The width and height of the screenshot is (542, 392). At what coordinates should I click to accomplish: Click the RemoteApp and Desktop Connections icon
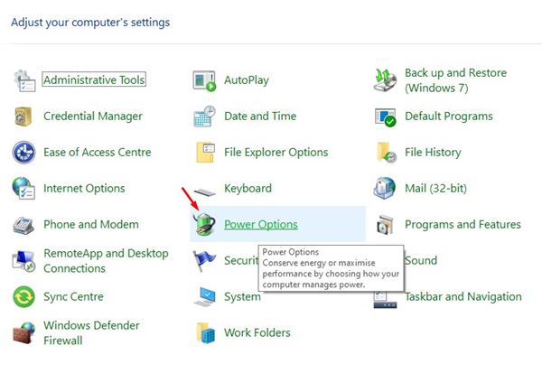[23, 261]
